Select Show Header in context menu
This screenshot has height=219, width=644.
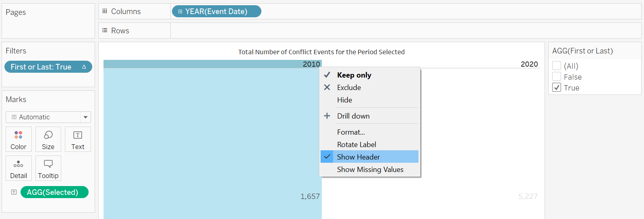pos(358,157)
